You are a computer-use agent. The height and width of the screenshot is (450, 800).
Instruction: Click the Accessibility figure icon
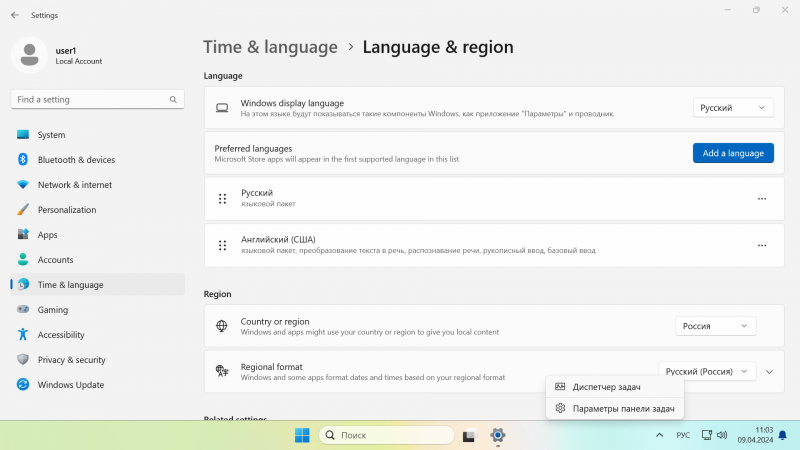click(23, 334)
